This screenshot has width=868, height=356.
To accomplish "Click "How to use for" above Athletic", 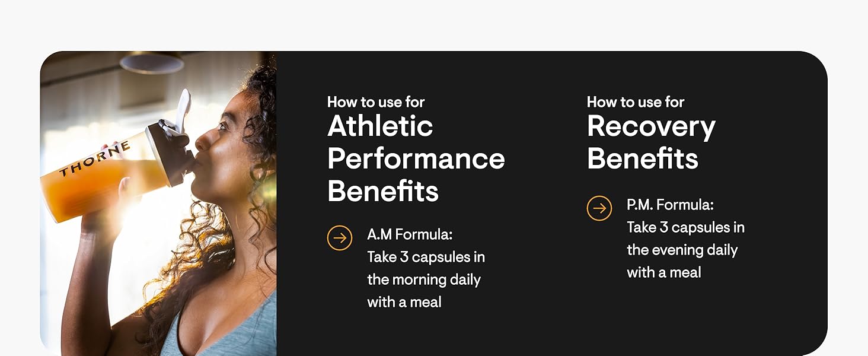I will click(376, 102).
